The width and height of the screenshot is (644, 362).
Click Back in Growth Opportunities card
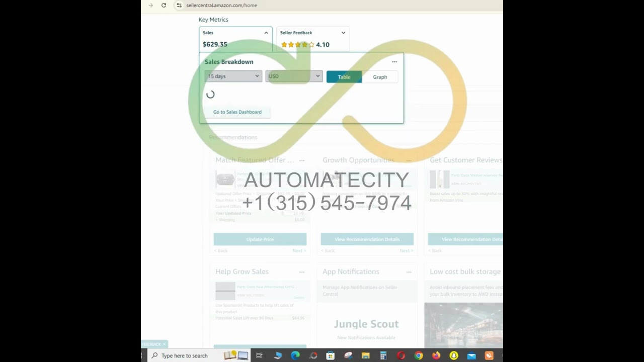click(x=328, y=250)
